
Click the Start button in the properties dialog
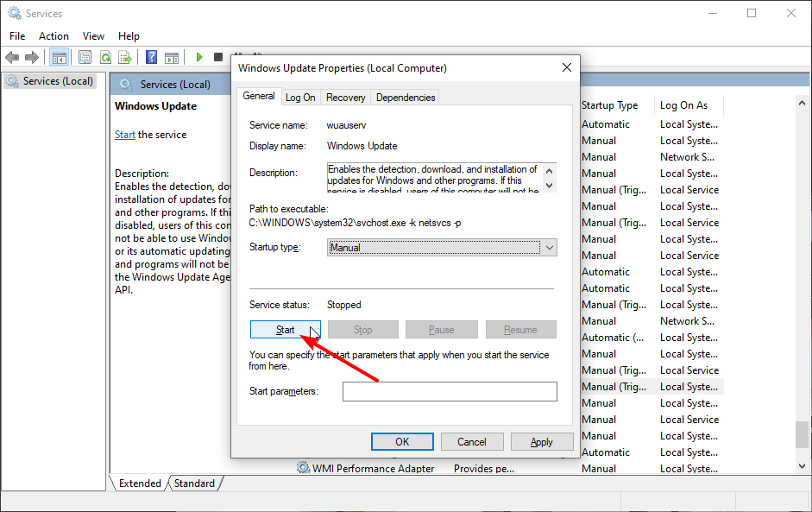(x=286, y=330)
